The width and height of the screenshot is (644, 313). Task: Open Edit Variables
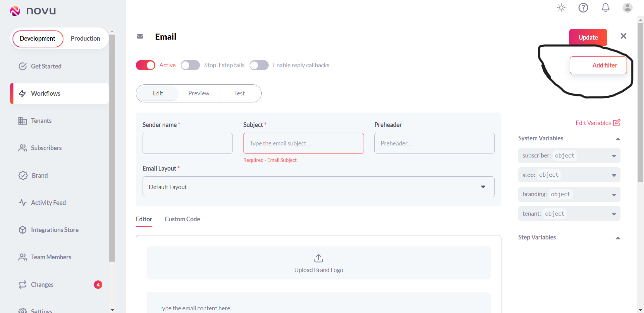coord(597,123)
